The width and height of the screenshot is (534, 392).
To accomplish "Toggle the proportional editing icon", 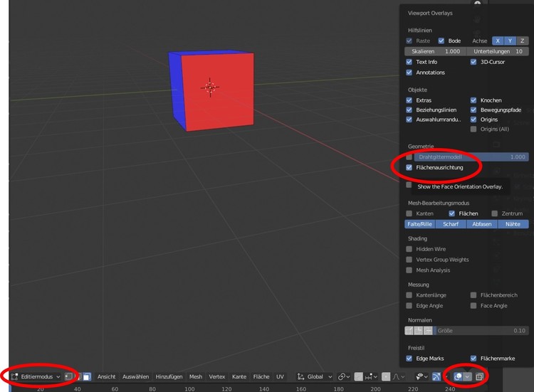I will point(386,376).
